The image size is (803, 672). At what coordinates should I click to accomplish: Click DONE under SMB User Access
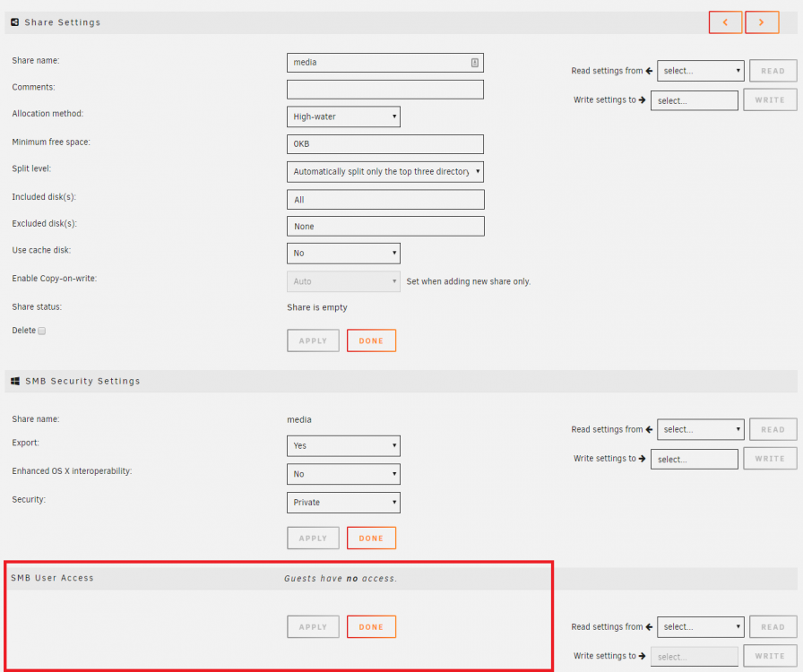371,627
